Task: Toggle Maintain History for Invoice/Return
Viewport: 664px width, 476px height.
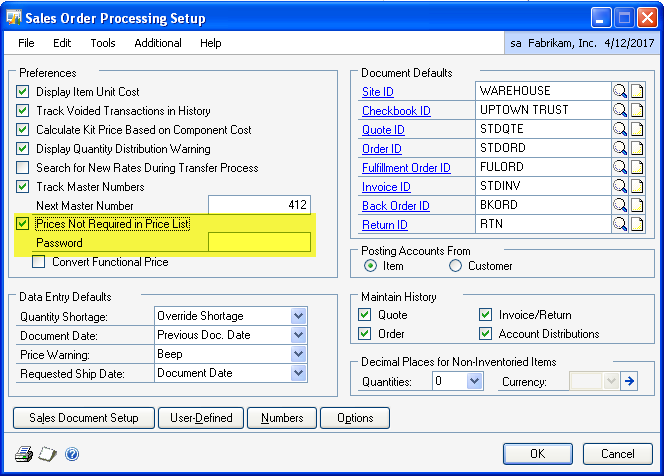Action: click(x=485, y=315)
